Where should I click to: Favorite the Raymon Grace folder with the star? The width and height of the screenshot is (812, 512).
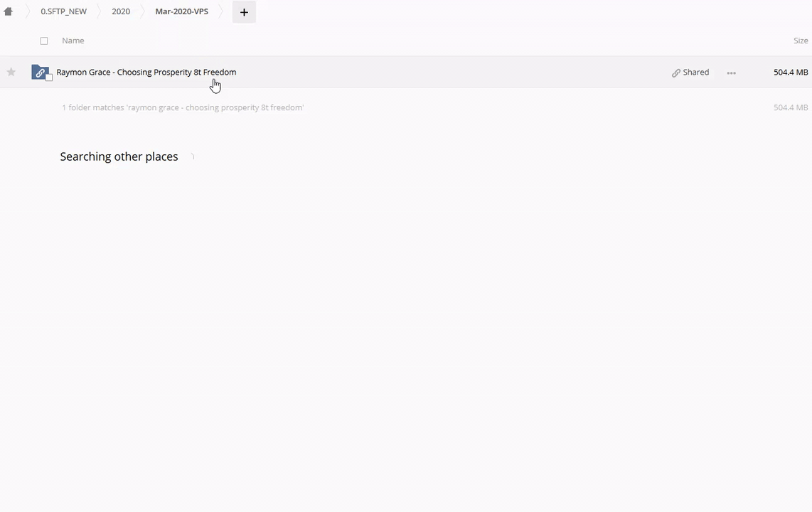pos(11,72)
